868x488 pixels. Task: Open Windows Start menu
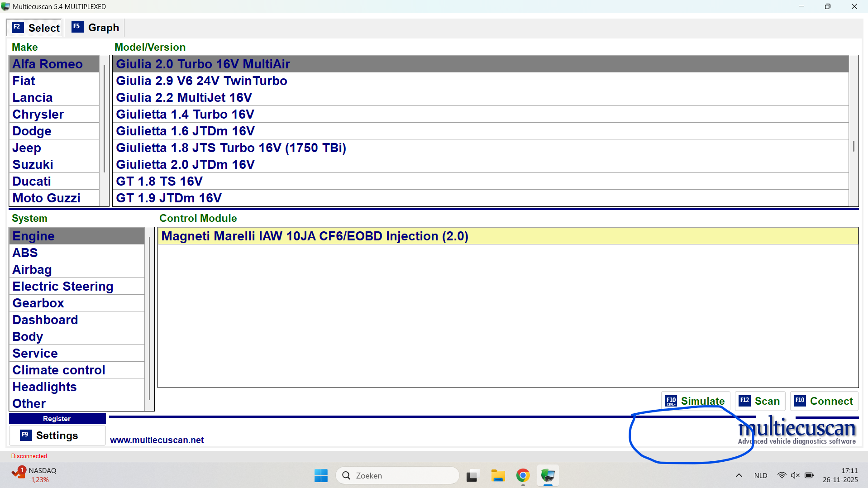click(321, 475)
